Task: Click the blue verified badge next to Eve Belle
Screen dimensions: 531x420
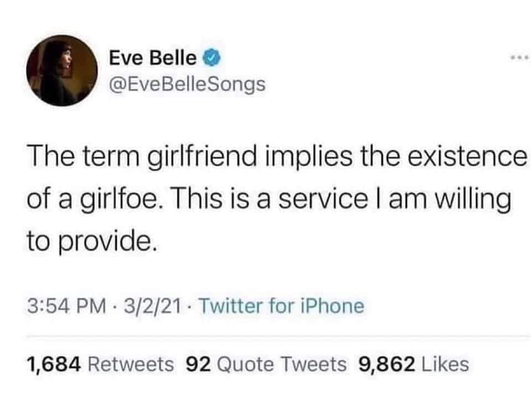Action: click(x=212, y=57)
